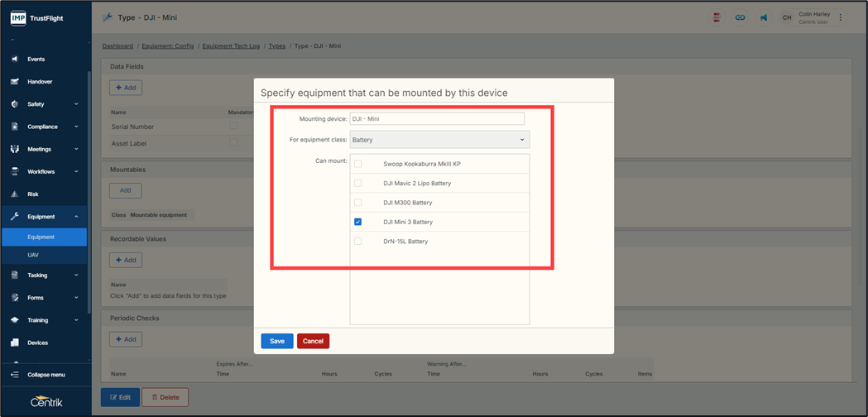This screenshot has width=868, height=417.
Task: Check the DrN-15L Battery checkbox
Action: [357, 242]
